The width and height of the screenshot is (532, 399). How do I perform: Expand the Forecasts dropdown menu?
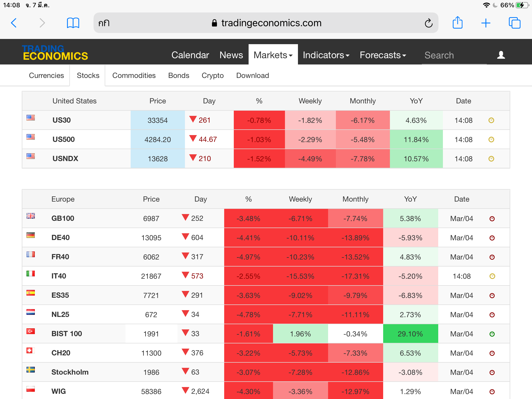pyautogui.click(x=383, y=55)
